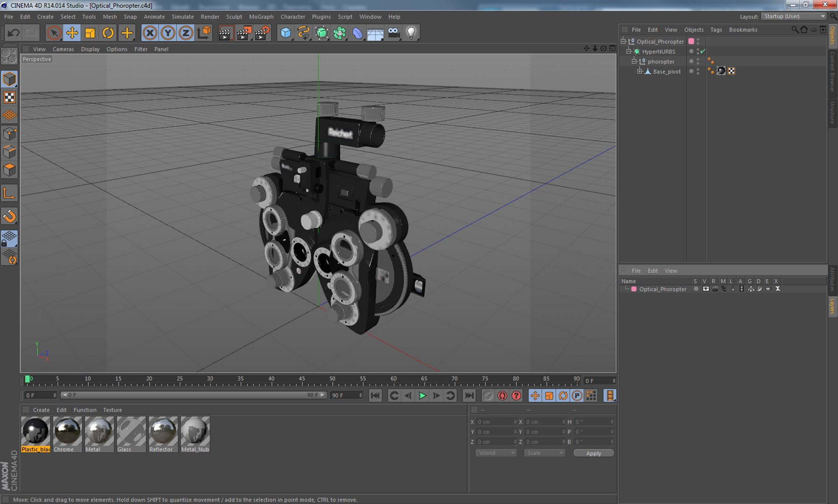
Task: Open the World coordinate dropdown
Action: (496, 453)
